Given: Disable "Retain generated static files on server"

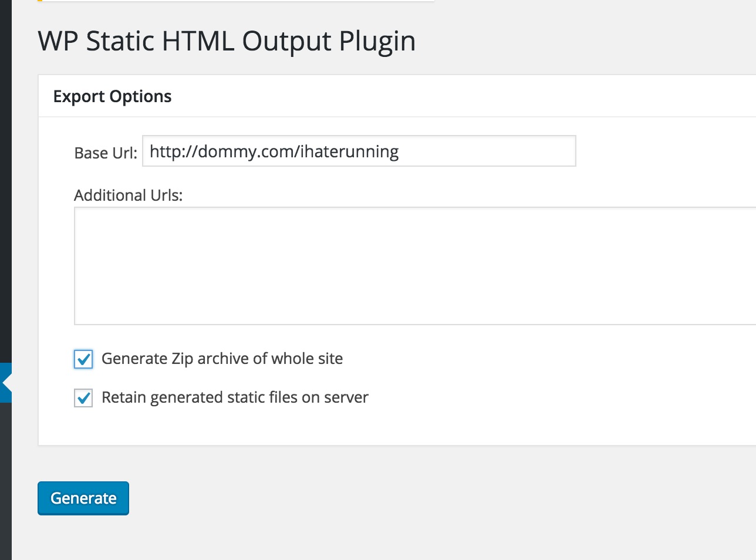Looking at the screenshot, I should click(83, 397).
